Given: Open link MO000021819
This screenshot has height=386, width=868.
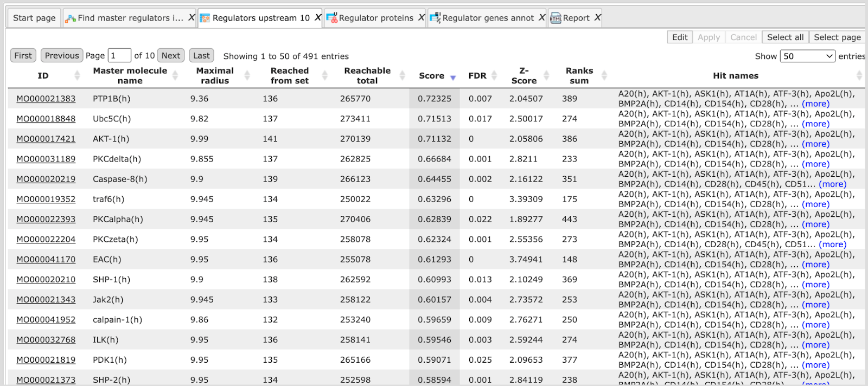Looking at the screenshot, I should click(x=46, y=360).
